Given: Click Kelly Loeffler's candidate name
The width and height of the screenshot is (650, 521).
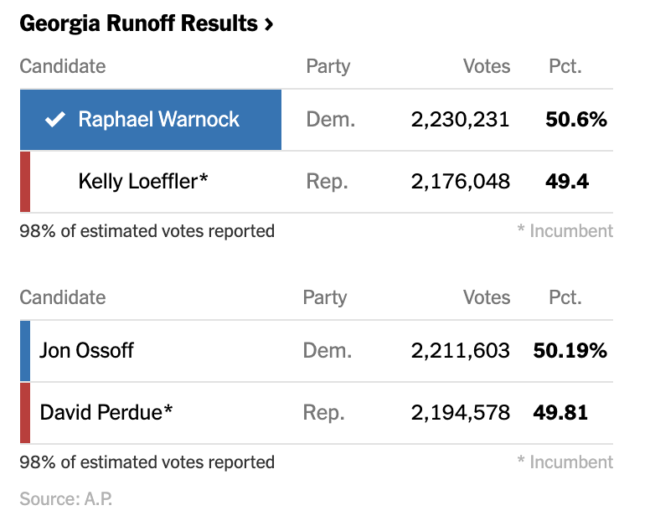Looking at the screenshot, I should pos(143,181).
